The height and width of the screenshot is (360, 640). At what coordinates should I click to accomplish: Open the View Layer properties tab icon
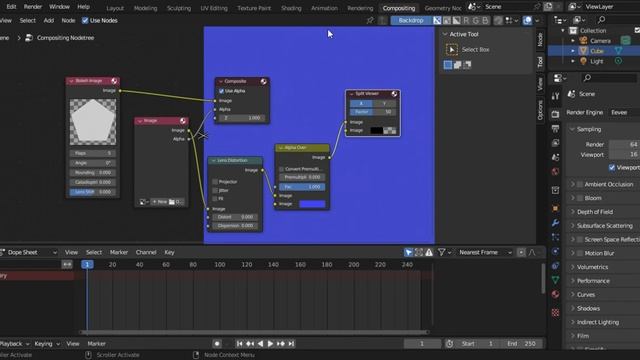[555, 143]
